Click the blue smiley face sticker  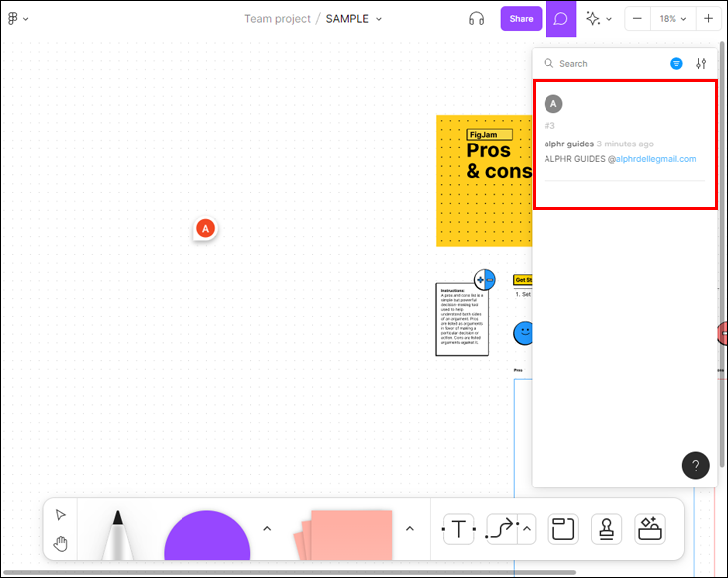click(x=523, y=333)
